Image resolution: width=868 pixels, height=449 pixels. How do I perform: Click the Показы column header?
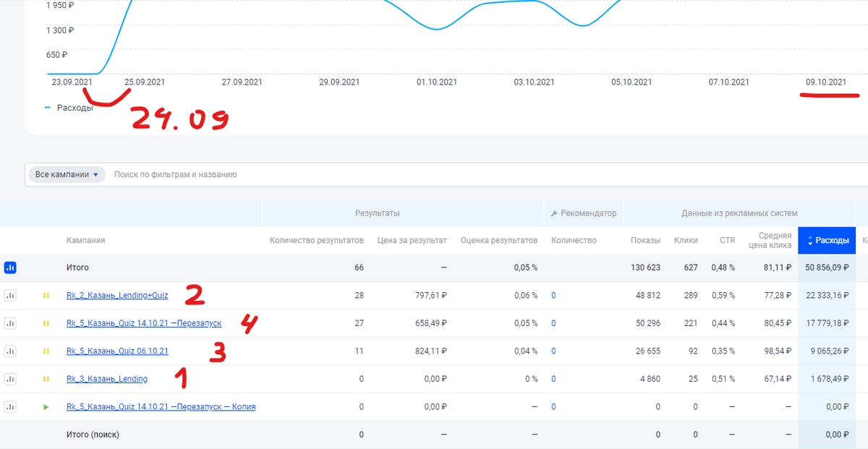click(x=645, y=240)
